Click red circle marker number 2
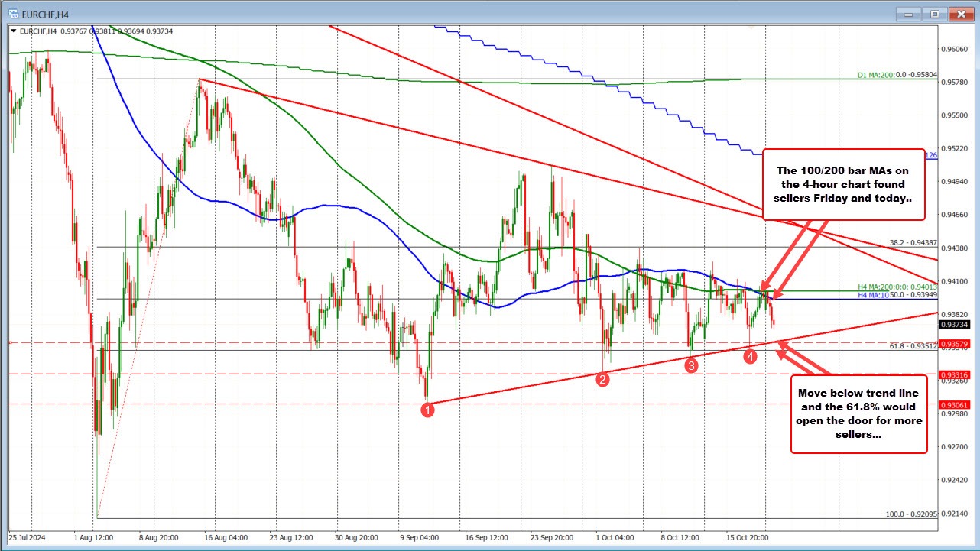Screen dimensions: 980x551 point(602,379)
